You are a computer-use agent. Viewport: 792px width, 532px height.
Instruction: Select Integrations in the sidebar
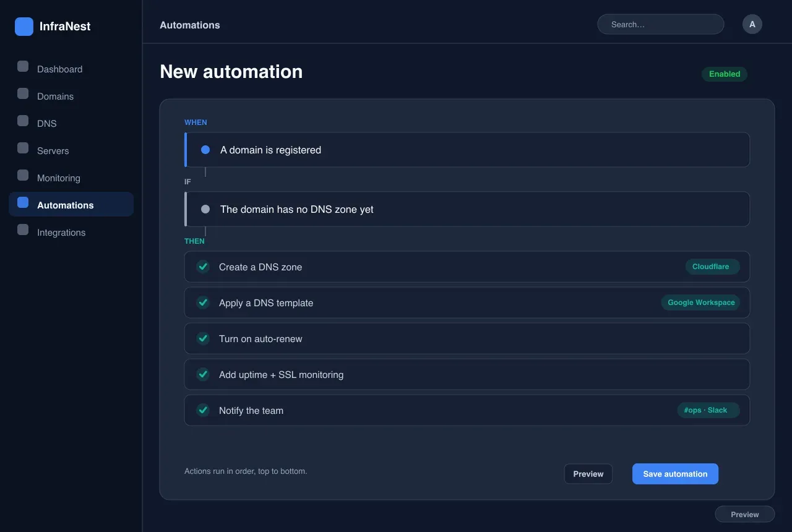(x=71, y=232)
